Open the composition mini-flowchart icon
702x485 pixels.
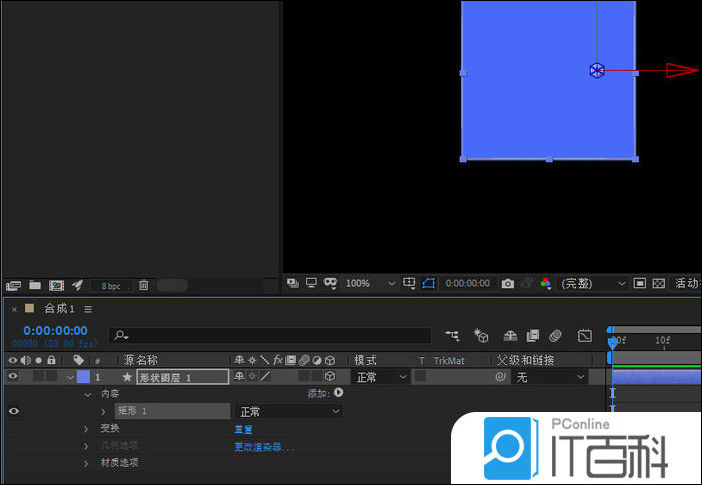click(x=453, y=336)
